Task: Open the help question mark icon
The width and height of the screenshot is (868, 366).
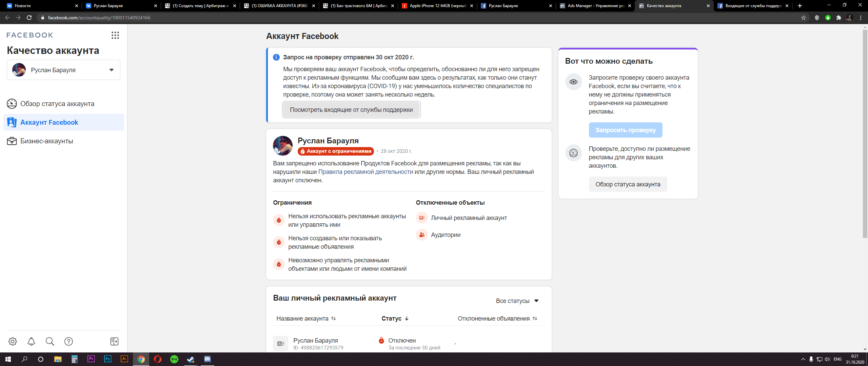Action: [68, 341]
